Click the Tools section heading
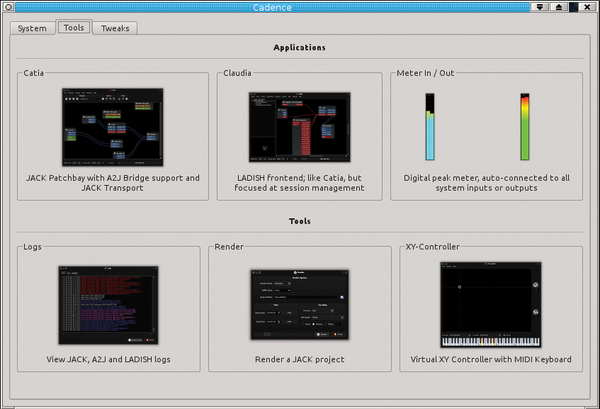This screenshot has height=409, width=600. point(300,221)
